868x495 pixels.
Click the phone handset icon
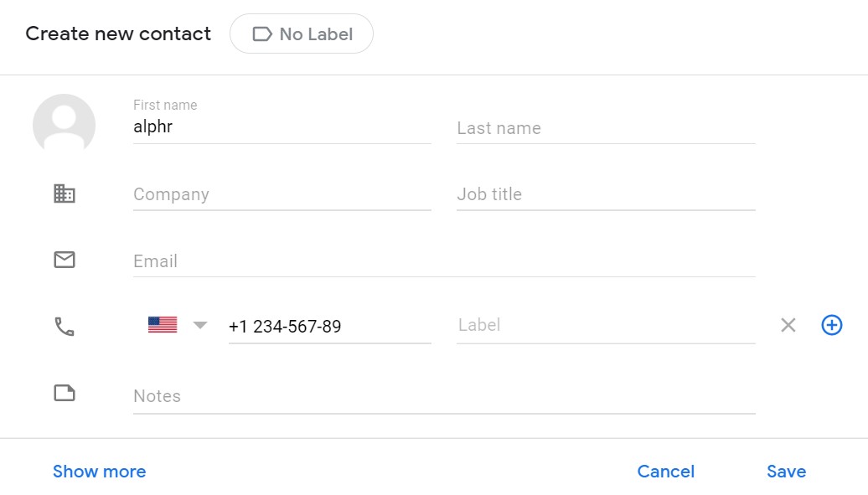[65, 326]
